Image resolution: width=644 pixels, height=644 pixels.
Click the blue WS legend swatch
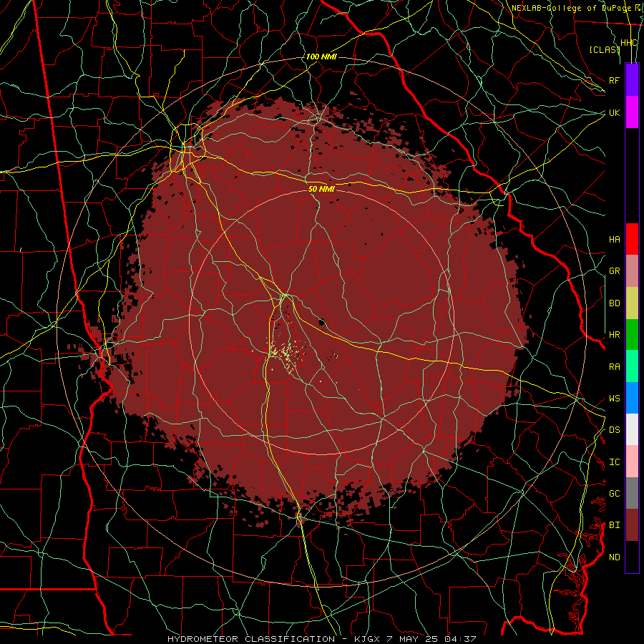point(632,398)
